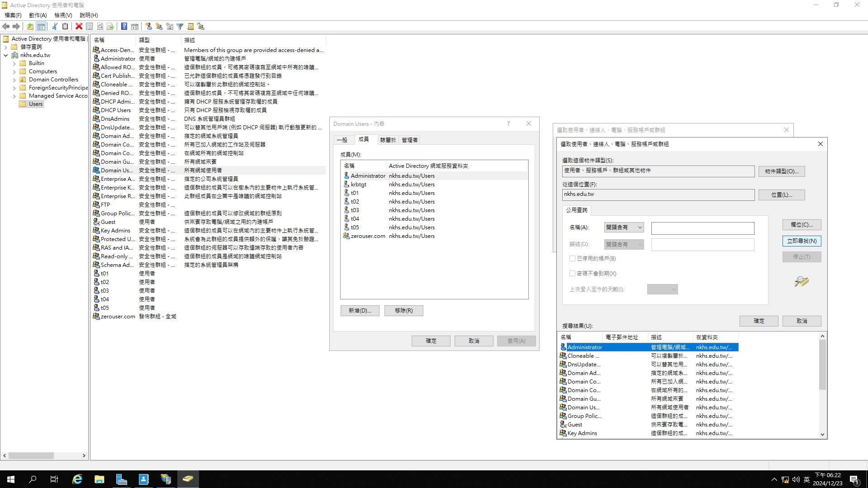
Task: Open the 檔案(F) menu
Action: point(13,15)
